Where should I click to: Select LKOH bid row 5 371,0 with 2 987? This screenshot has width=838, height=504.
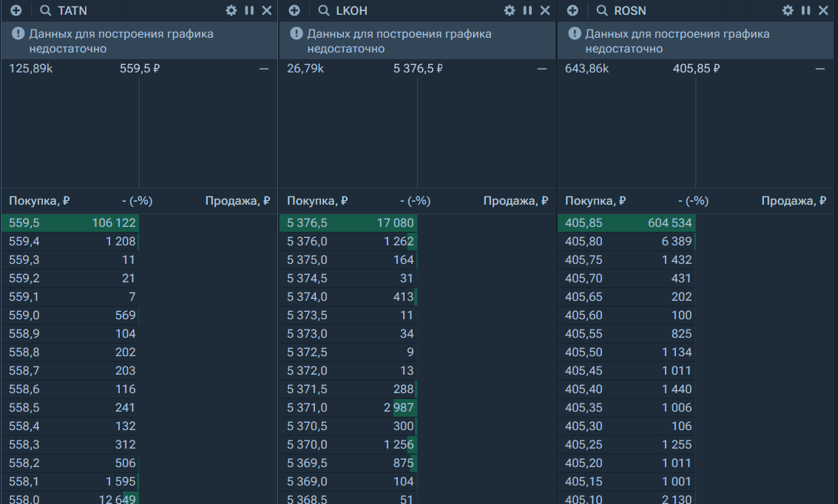[x=348, y=408]
